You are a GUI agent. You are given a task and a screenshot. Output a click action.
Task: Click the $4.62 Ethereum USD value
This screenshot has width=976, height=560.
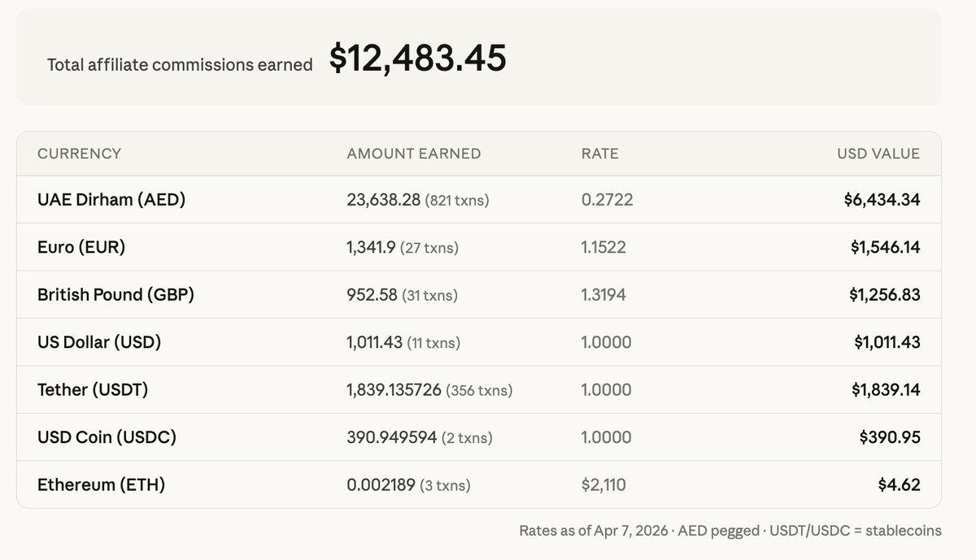[x=899, y=485]
